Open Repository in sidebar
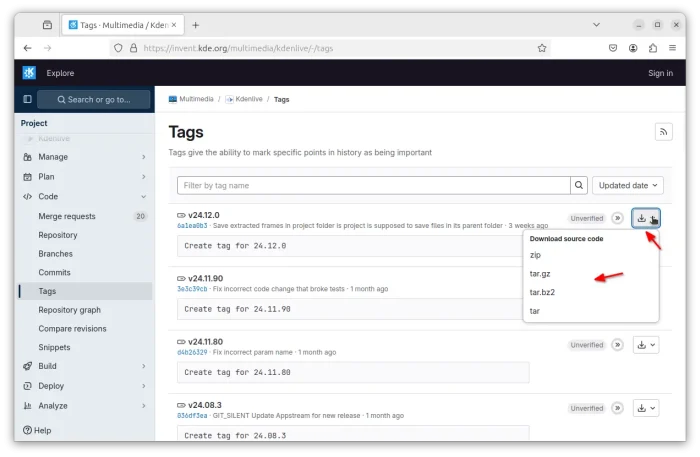The height and width of the screenshot is (457, 700). [58, 235]
